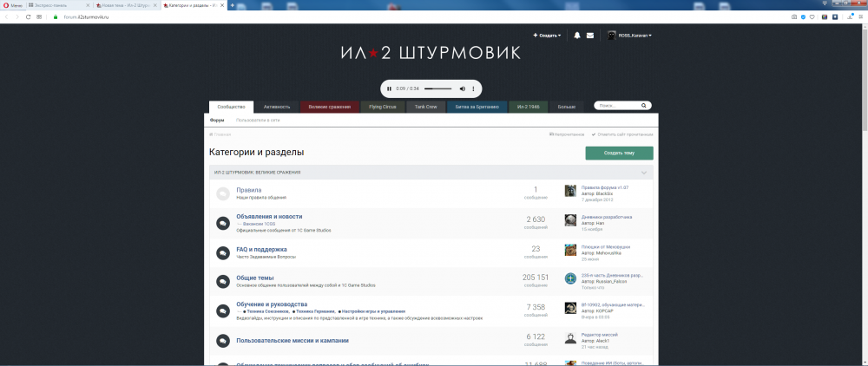The height and width of the screenshot is (366, 868).
Task: Open Непрочитанное link
Action: 567,134
